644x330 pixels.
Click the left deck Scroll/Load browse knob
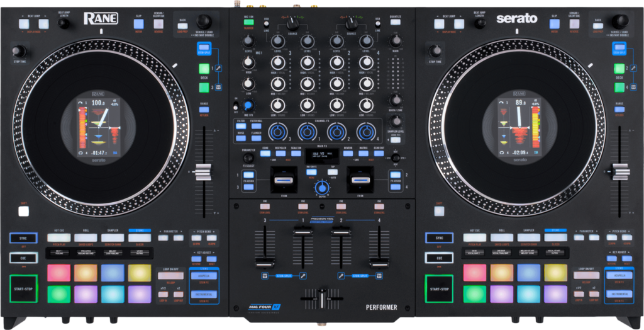click(x=203, y=21)
